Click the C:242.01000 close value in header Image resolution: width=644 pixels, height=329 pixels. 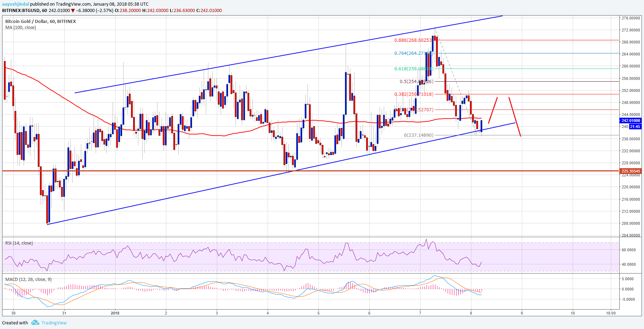[209, 11]
